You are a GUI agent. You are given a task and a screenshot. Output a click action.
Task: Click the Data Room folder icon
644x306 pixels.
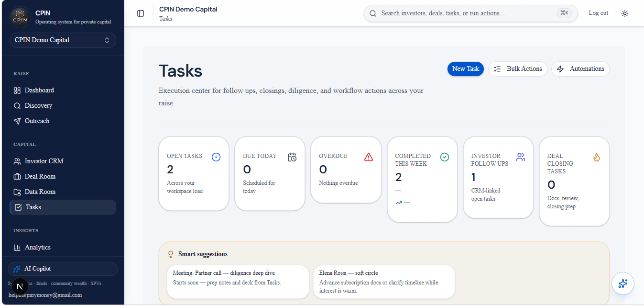point(17,192)
